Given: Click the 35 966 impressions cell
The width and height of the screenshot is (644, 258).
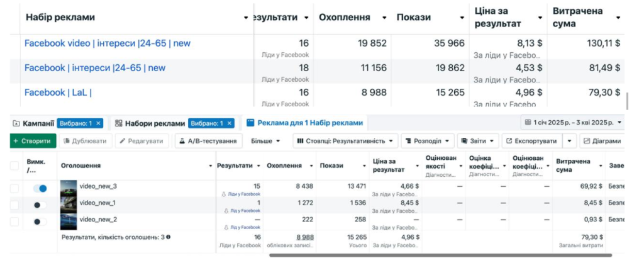Looking at the screenshot, I should click(x=449, y=43).
